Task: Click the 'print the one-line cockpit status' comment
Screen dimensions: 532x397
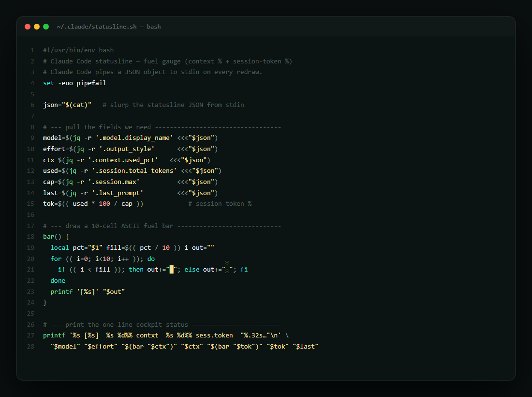Action: (162, 325)
